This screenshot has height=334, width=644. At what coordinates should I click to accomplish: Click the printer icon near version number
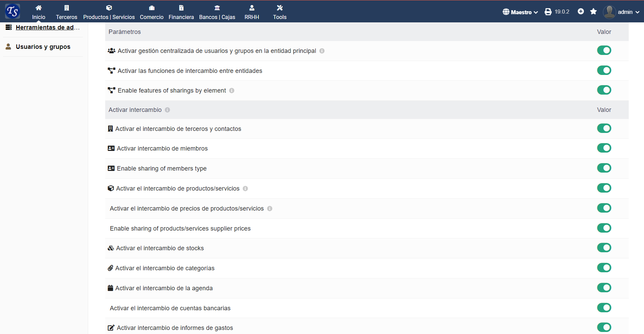point(548,12)
